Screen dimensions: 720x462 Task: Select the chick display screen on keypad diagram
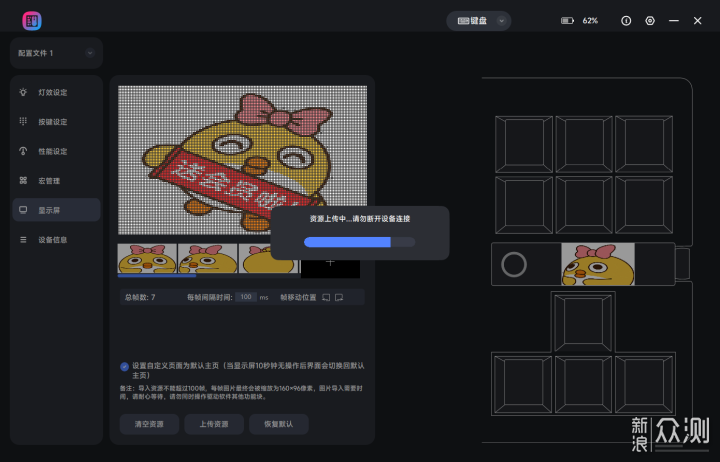[x=598, y=264]
